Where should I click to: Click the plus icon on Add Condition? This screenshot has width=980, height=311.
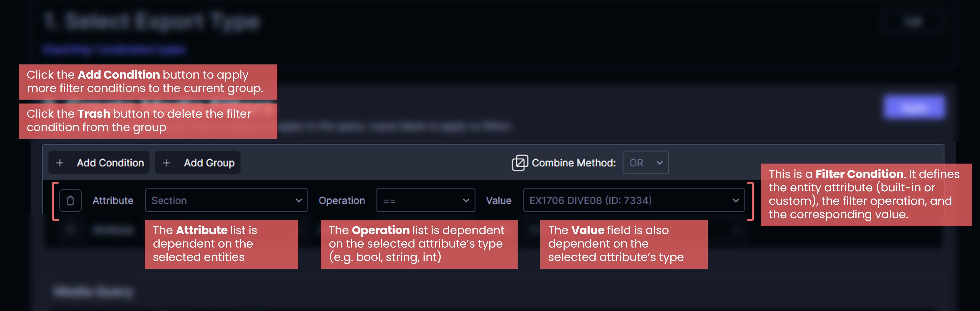(x=60, y=163)
